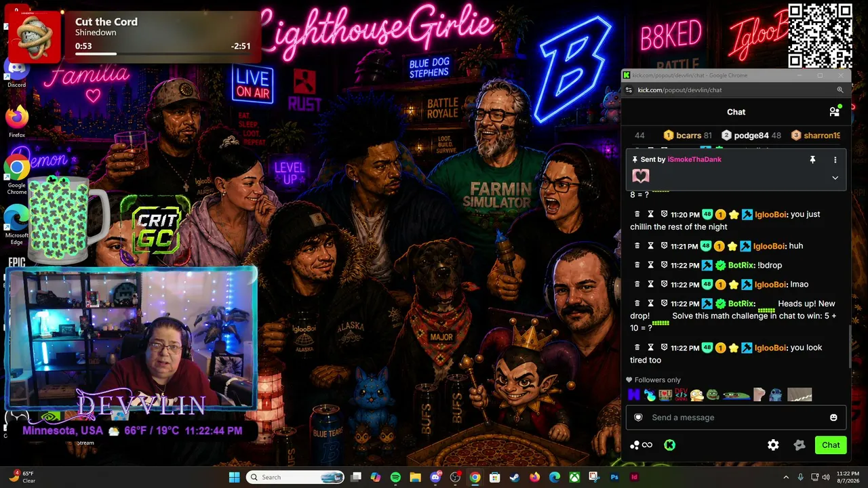Open pinned message options menu

(835, 160)
